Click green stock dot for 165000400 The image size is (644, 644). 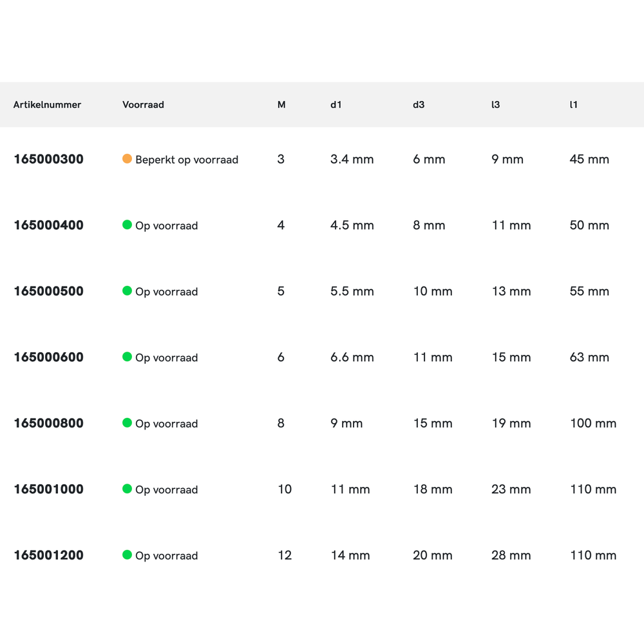127,225
